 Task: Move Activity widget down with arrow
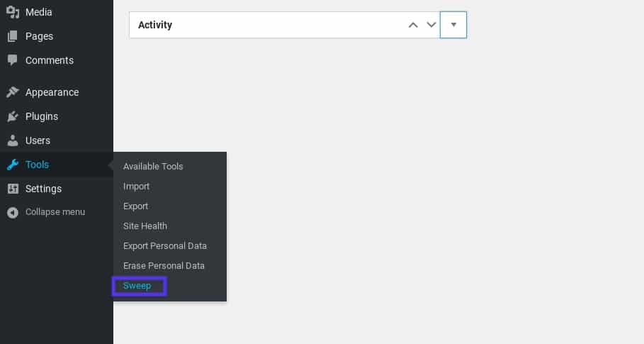click(x=431, y=25)
